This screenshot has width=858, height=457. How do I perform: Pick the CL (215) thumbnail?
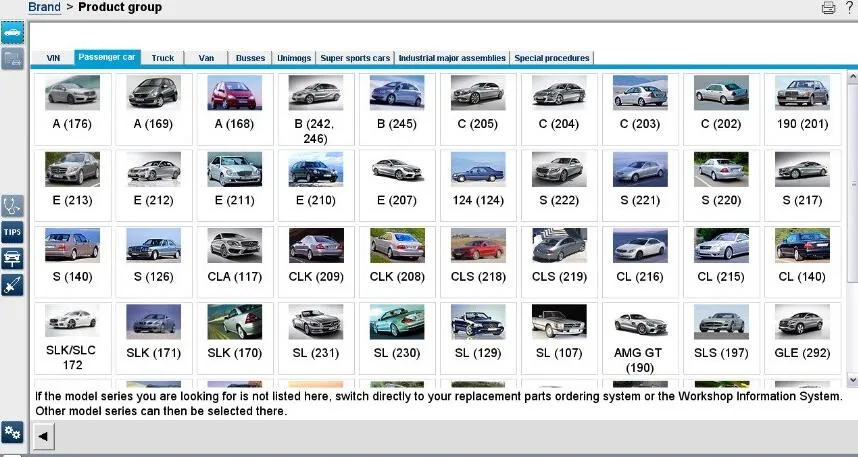pos(721,245)
